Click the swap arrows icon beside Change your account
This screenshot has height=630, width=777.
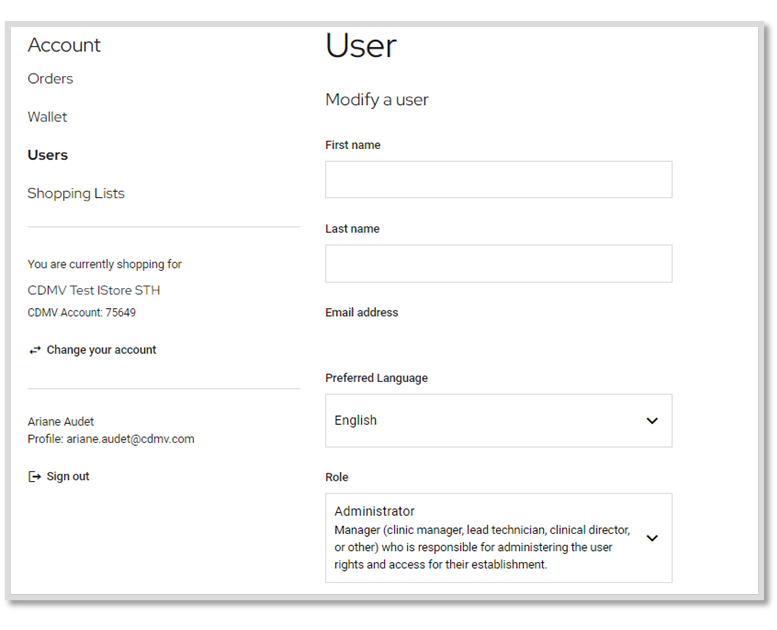tap(35, 350)
